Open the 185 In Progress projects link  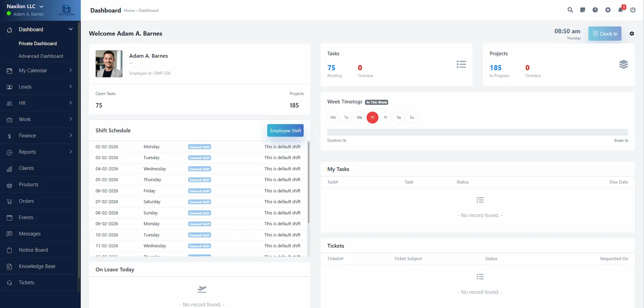(x=496, y=68)
